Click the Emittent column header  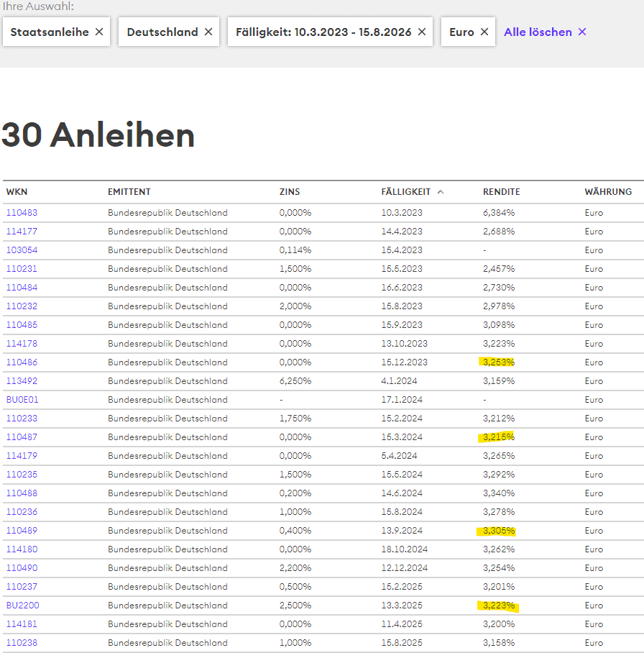point(129,192)
